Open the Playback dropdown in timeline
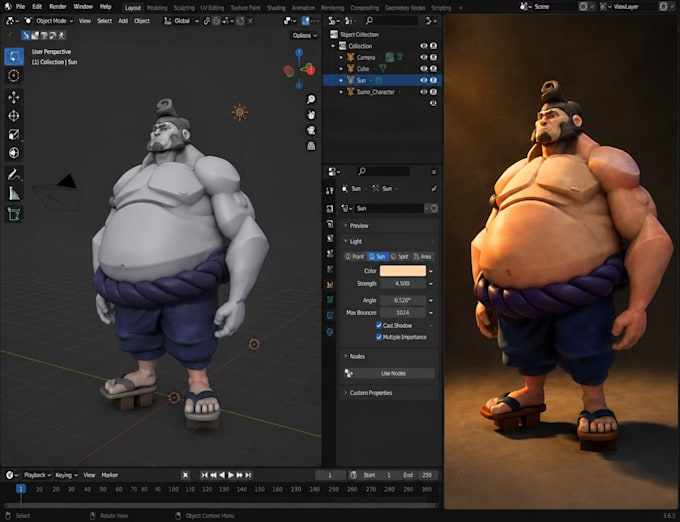This screenshot has height=522, width=680. 37,475
